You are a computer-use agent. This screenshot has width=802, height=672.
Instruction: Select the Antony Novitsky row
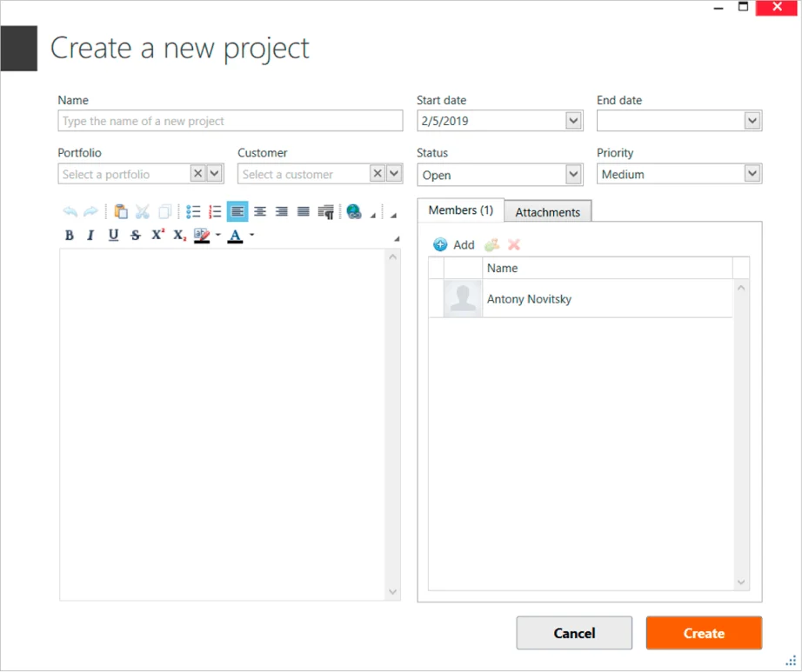pos(580,298)
